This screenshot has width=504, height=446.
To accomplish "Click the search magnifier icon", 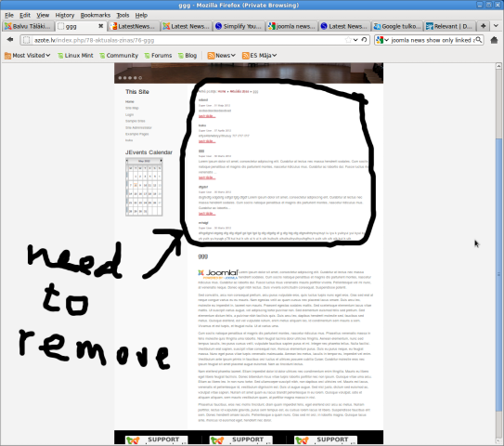I will tap(478, 40).
